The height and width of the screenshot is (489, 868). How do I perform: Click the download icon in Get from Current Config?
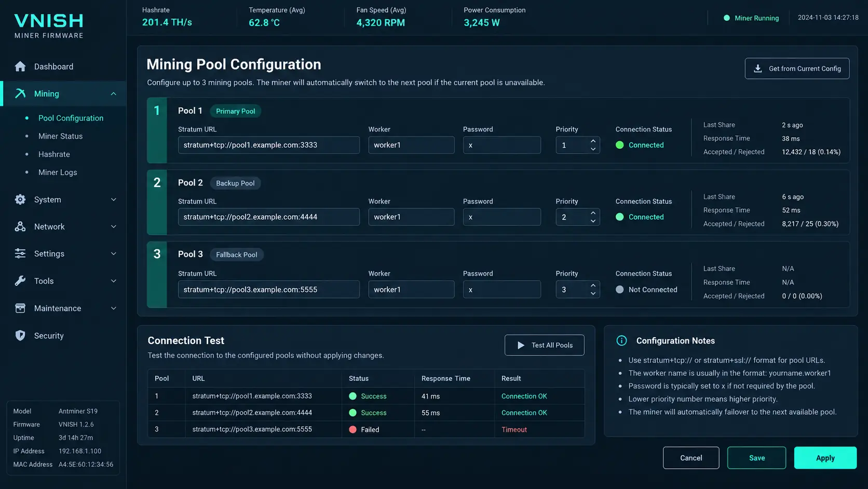pyautogui.click(x=758, y=69)
